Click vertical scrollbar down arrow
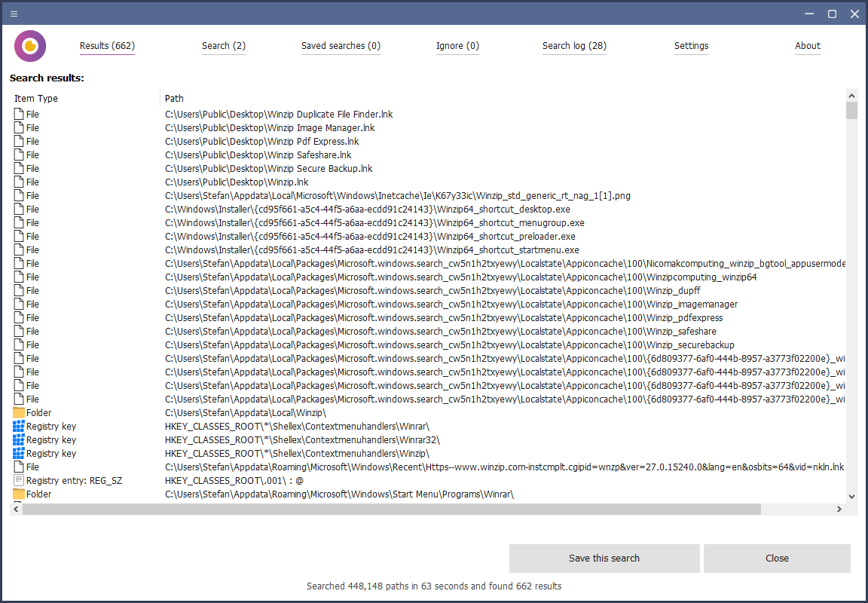 coord(852,497)
